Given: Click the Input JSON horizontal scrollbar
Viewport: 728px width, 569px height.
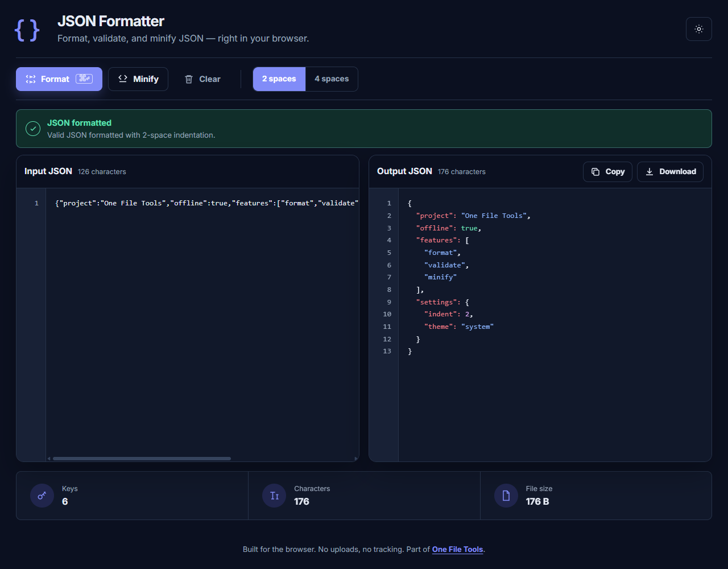Looking at the screenshot, I should click(142, 459).
